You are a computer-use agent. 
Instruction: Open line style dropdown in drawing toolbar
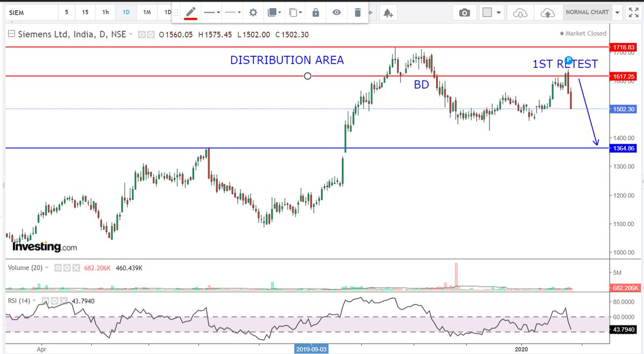[212, 12]
